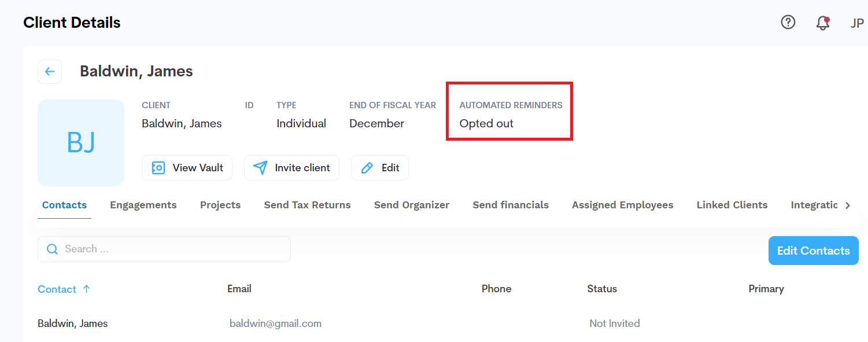The image size is (868, 342).
Task: Click the contacts Search input field
Action: point(164,249)
